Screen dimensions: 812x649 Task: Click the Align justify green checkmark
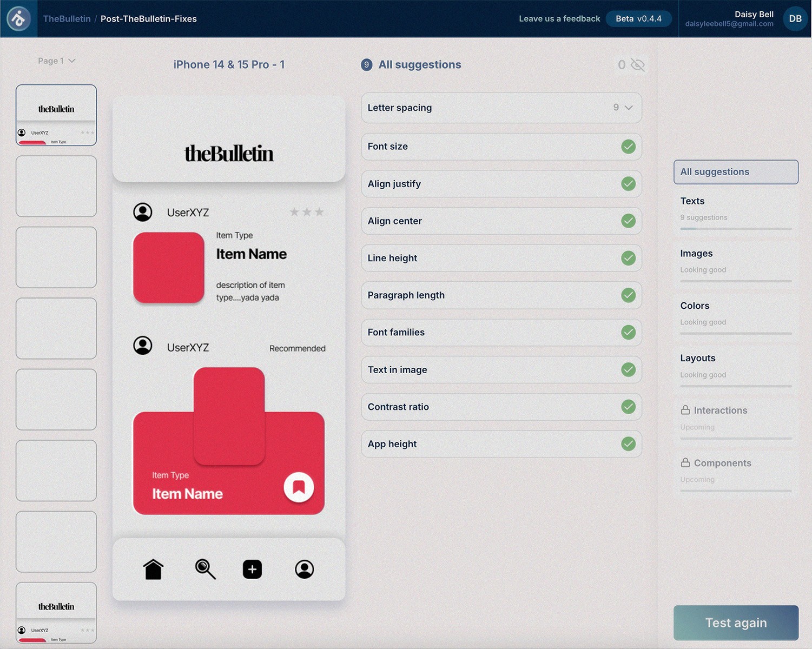click(x=628, y=184)
